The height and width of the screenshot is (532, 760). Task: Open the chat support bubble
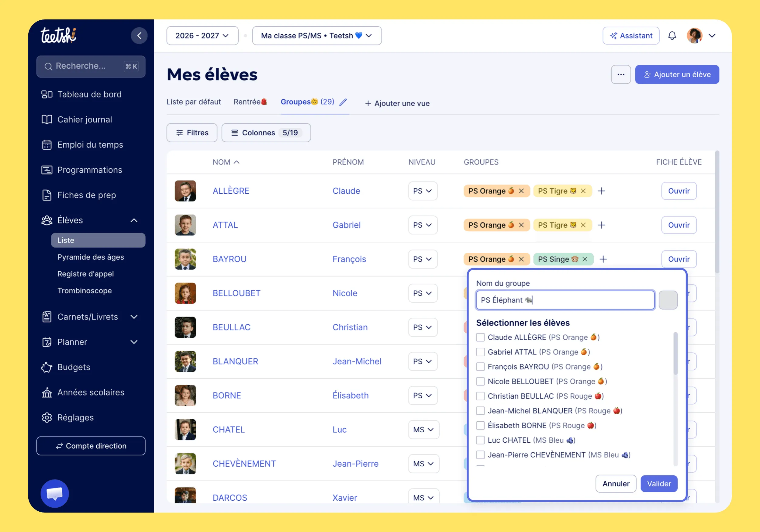coord(55,493)
